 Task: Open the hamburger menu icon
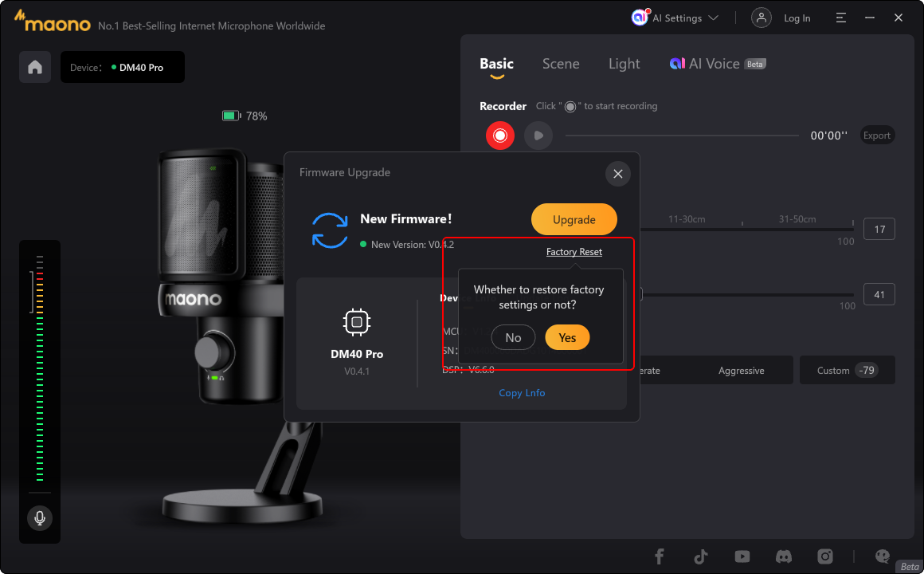tap(841, 18)
